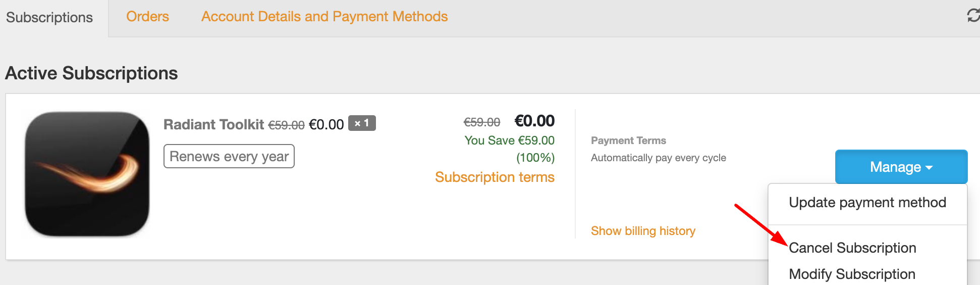980x285 pixels.
Task: Switch to the Orders tab
Action: tap(147, 16)
